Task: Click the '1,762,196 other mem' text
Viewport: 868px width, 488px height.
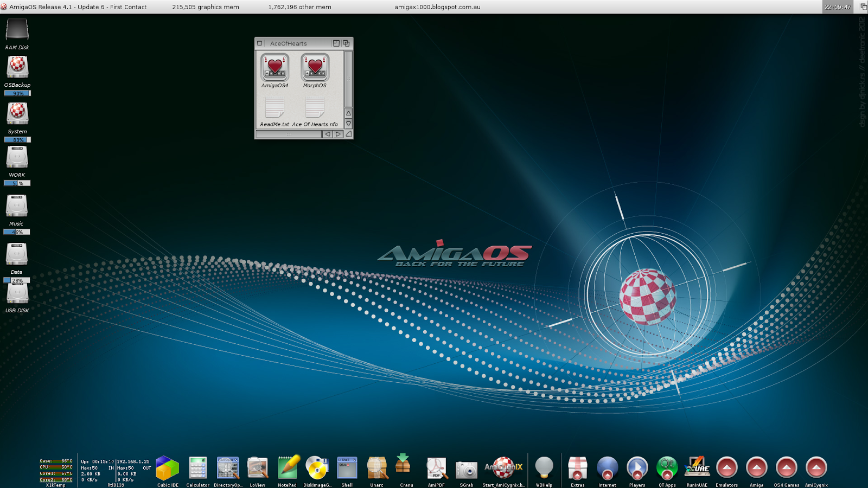Action: pos(299,7)
